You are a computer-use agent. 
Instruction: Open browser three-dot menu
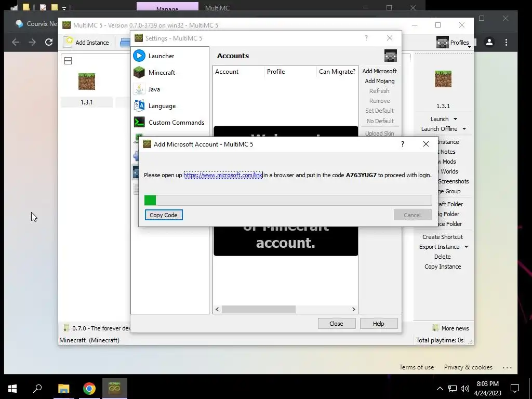(x=506, y=42)
